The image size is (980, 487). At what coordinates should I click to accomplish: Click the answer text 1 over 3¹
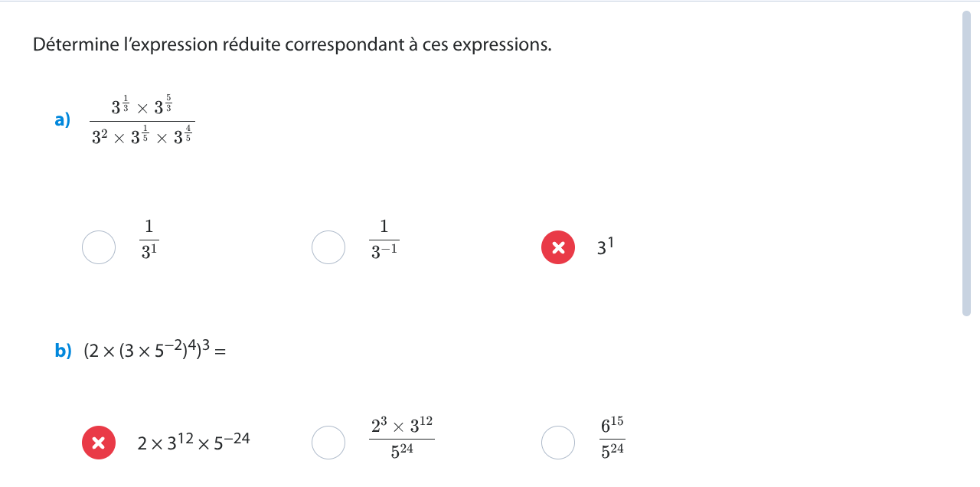pyautogui.click(x=149, y=239)
